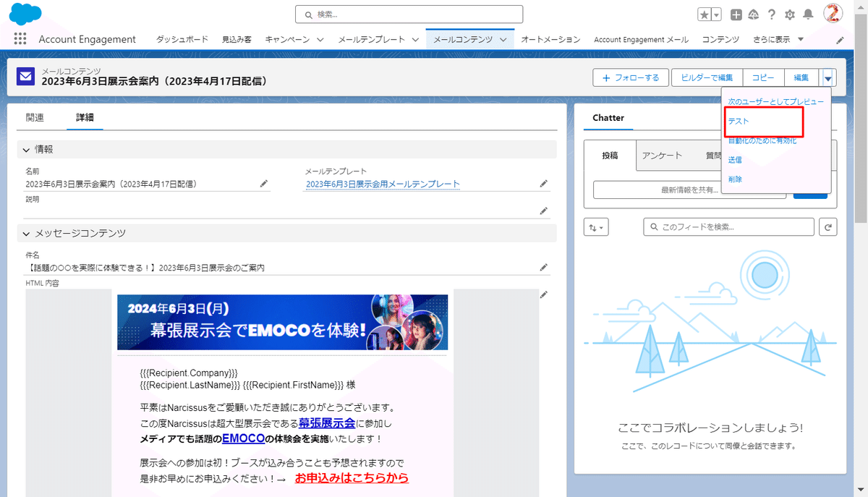Click the navigation bar edit pencil icon

click(840, 40)
